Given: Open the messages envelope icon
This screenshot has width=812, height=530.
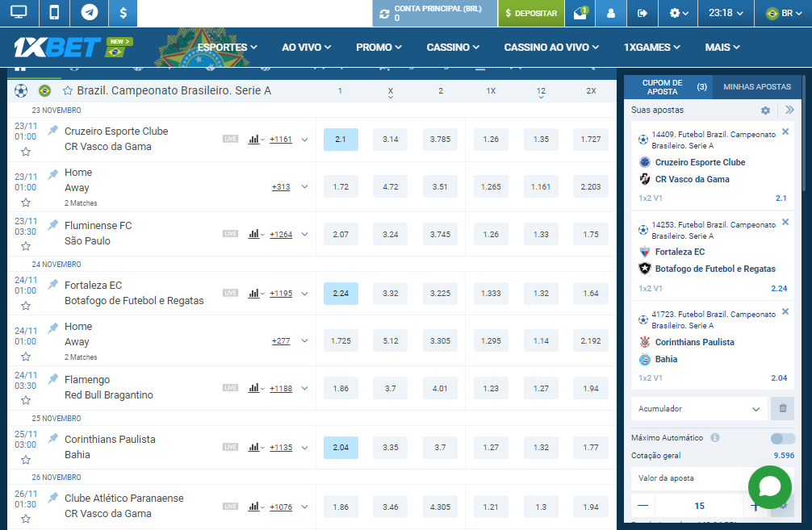Looking at the screenshot, I should click(580, 13).
